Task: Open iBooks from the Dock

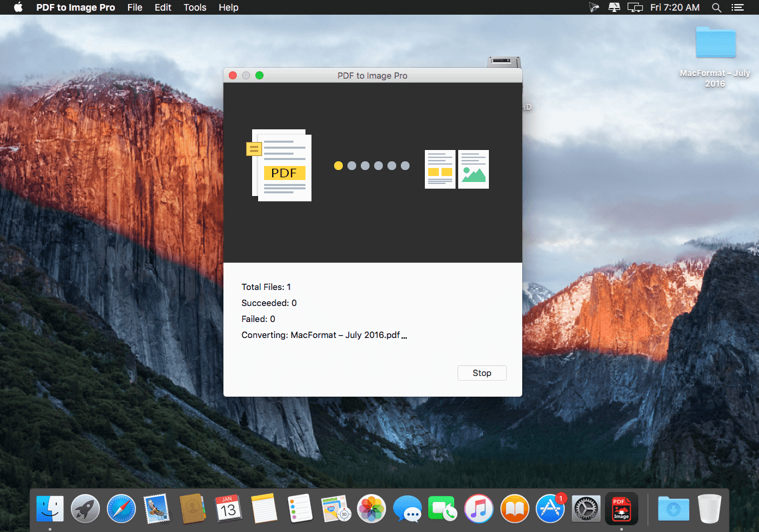Action: [514, 509]
